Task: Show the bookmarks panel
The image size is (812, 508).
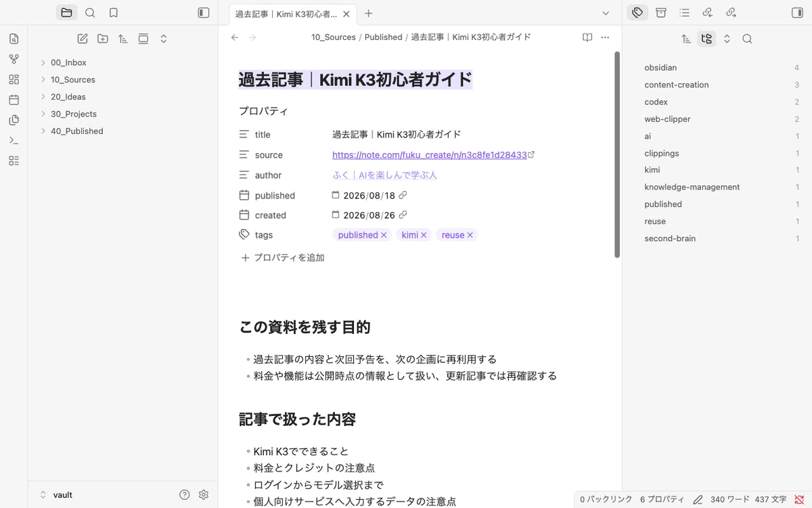Action: (114, 13)
